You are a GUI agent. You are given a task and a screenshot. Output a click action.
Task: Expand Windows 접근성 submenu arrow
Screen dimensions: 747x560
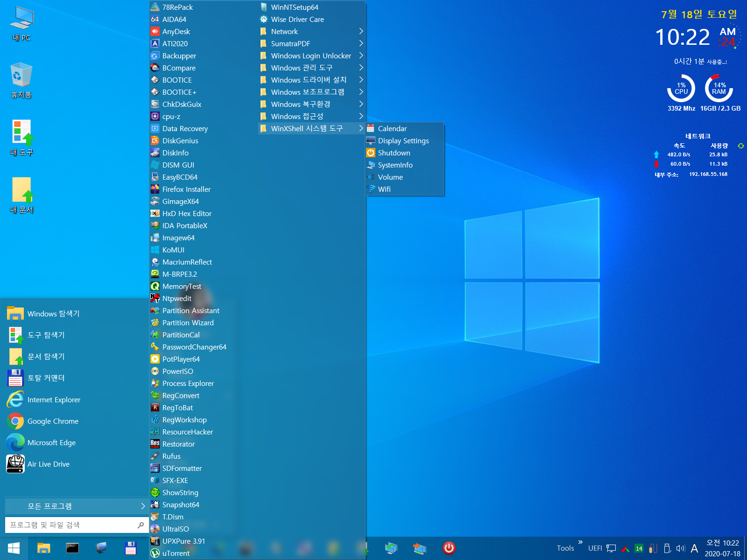(x=361, y=116)
